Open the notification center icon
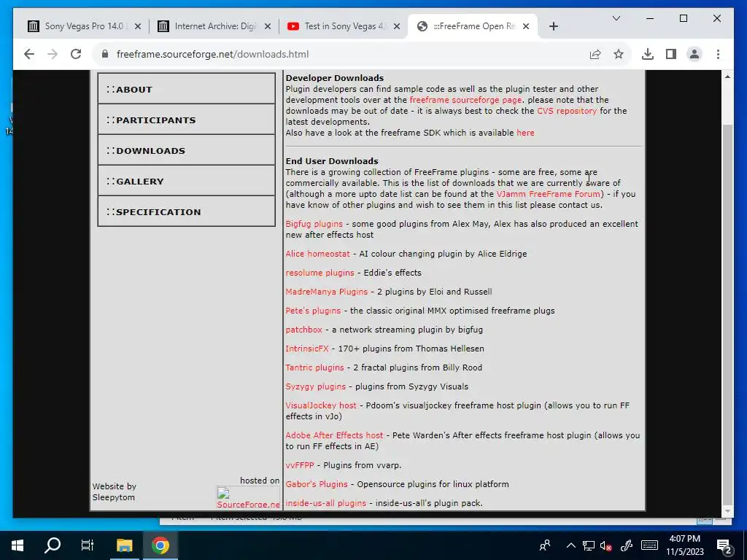The image size is (747, 560). pyautogui.click(x=724, y=545)
